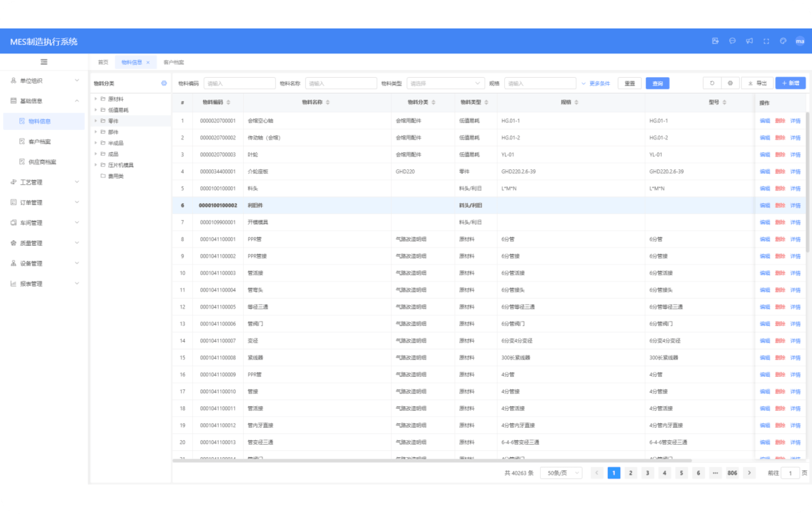Screen dimensions: 812x514
Task: Open the message bubble icon in the header
Action: tap(732, 41)
